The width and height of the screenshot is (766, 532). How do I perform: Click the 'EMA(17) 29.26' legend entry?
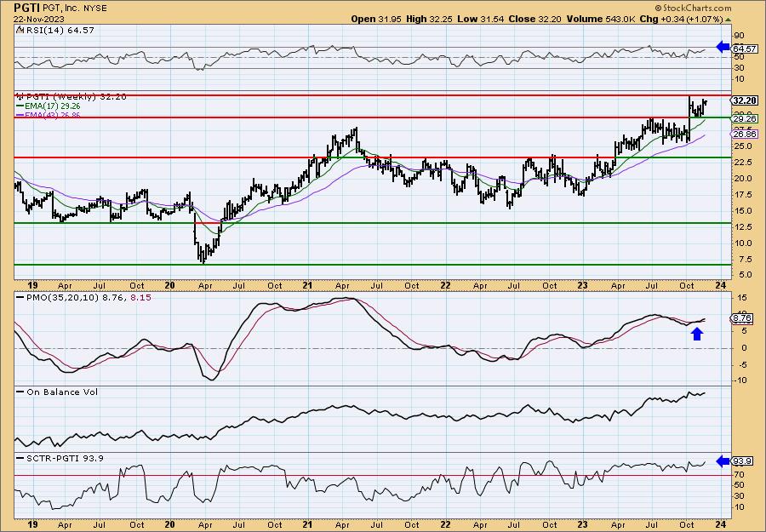tap(49, 106)
